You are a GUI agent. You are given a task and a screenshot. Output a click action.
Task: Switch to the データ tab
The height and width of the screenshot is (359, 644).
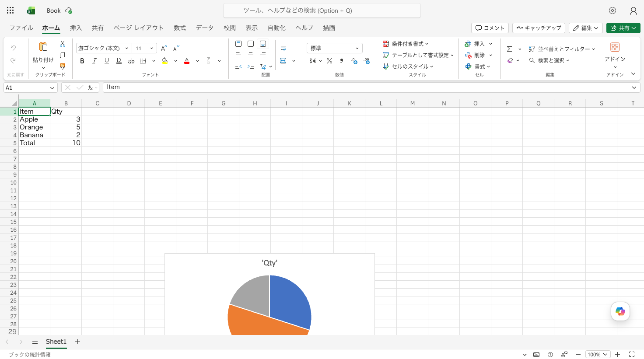pyautogui.click(x=204, y=28)
